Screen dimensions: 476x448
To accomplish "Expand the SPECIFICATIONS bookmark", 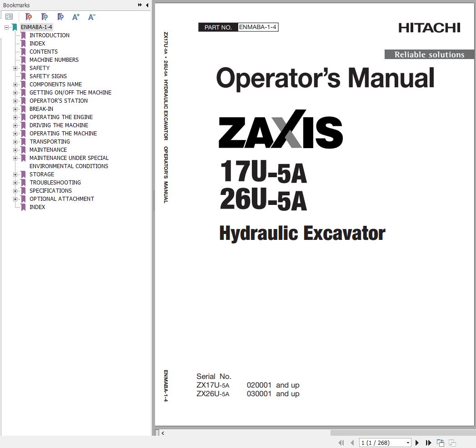I will click(15, 191).
